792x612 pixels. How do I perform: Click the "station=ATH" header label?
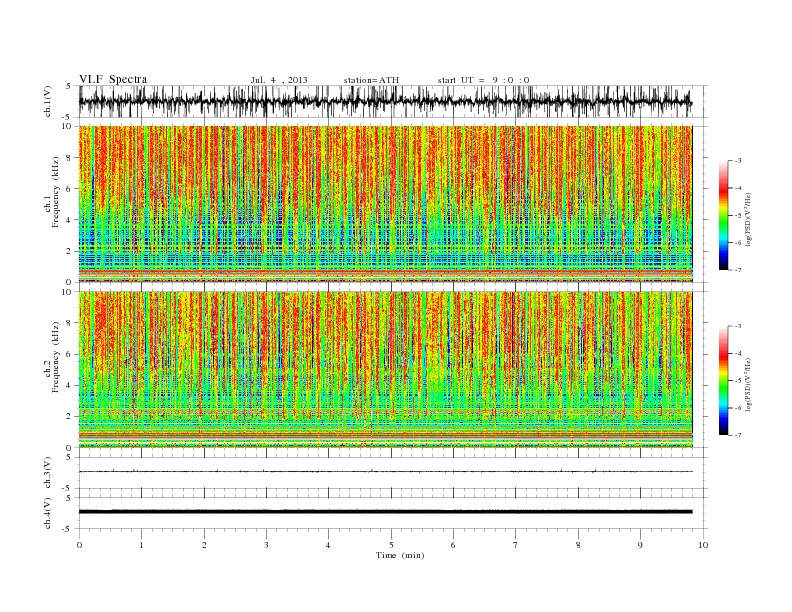(x=371, y=80)
